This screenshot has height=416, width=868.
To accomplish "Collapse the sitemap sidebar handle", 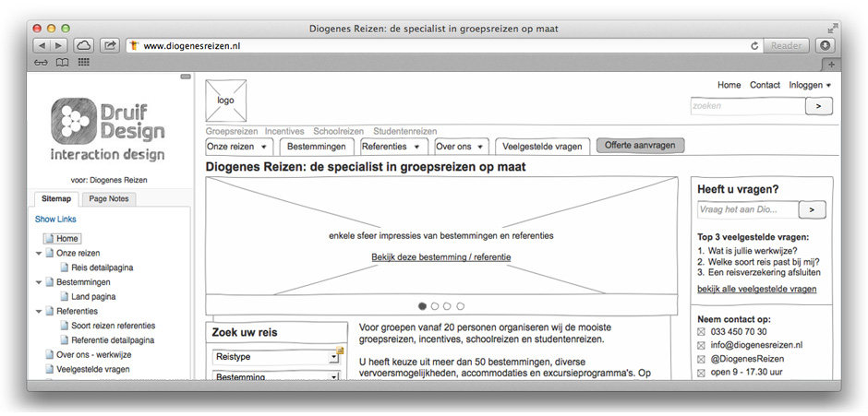I will (186, 77).
